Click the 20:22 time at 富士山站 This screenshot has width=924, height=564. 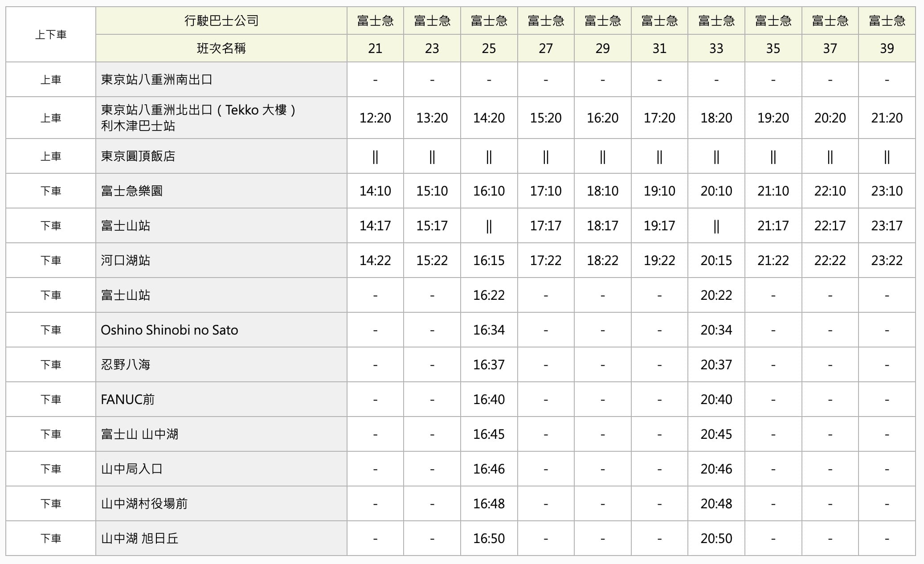coord(716,295)
